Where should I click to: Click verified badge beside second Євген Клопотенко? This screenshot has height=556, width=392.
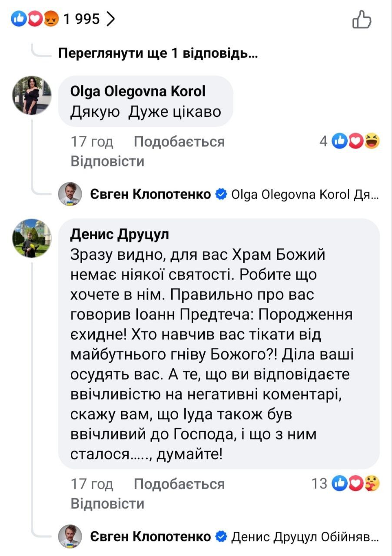221,536
